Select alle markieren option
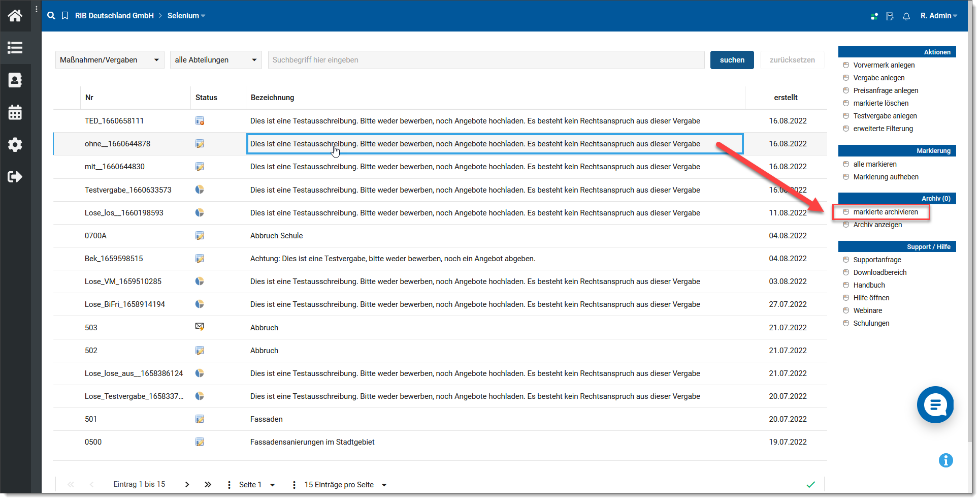This screenshot has width=980, height=501. [x=874, y=164]
